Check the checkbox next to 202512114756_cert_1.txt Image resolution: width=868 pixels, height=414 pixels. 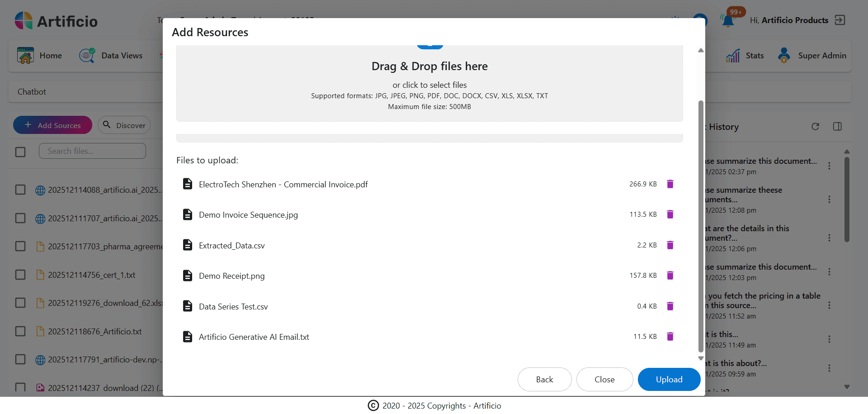click(x=20, y=275)
